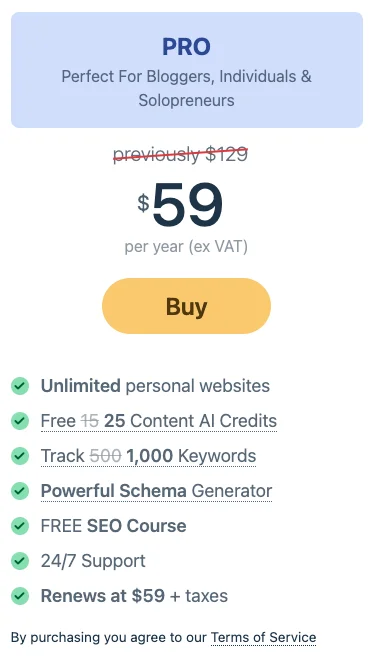Click the per year (ex VAT) label

point(186,247)
